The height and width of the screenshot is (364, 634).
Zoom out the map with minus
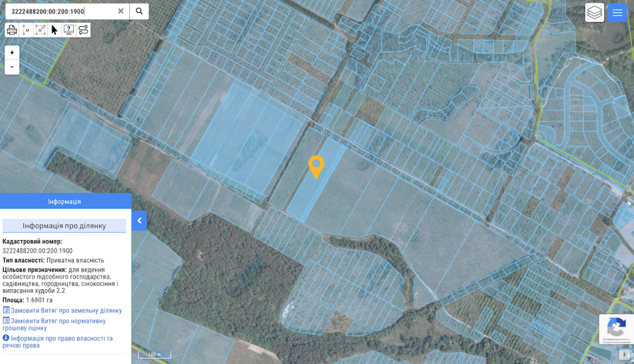[12, 67]
